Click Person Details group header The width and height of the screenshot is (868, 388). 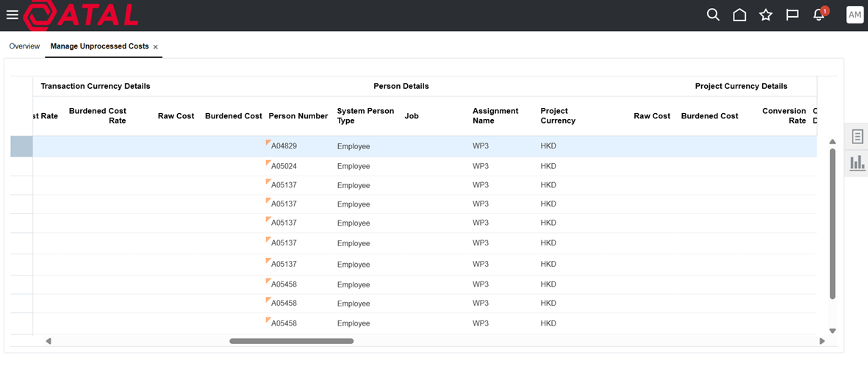coord(401,86)
